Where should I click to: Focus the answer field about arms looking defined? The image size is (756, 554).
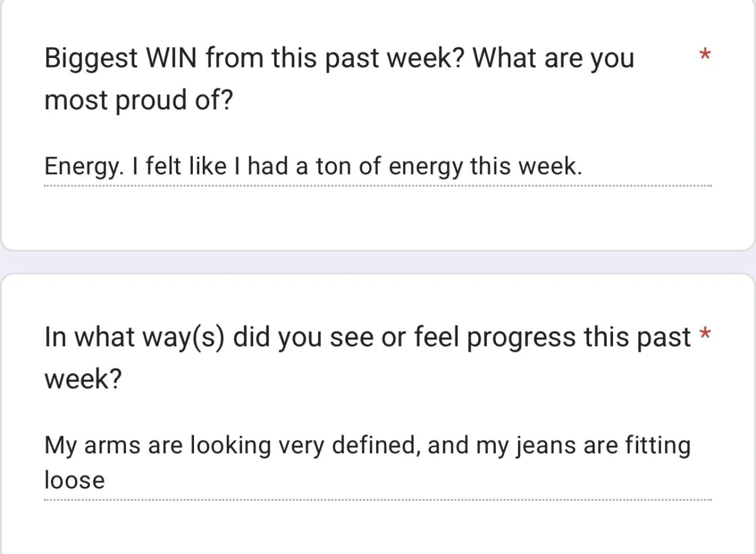click(x=378, y=463)
